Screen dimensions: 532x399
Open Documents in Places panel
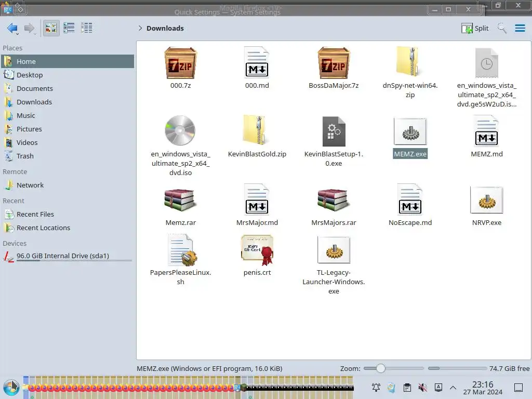pos(68,88)
